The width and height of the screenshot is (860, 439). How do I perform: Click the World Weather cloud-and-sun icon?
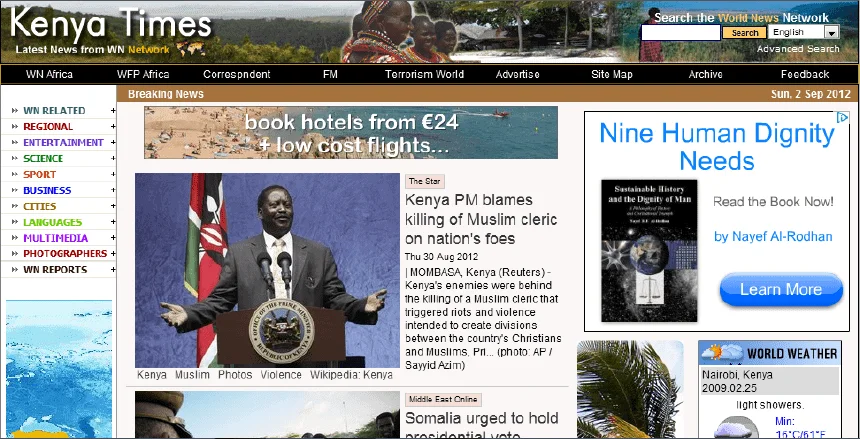[x=721, y=353]
